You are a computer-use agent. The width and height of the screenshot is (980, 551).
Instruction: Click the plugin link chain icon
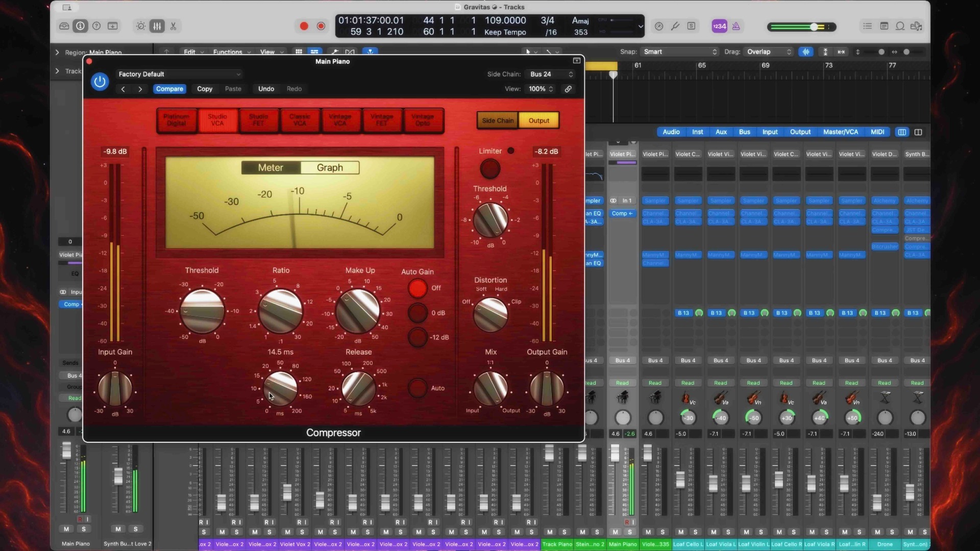pos(568,89)
